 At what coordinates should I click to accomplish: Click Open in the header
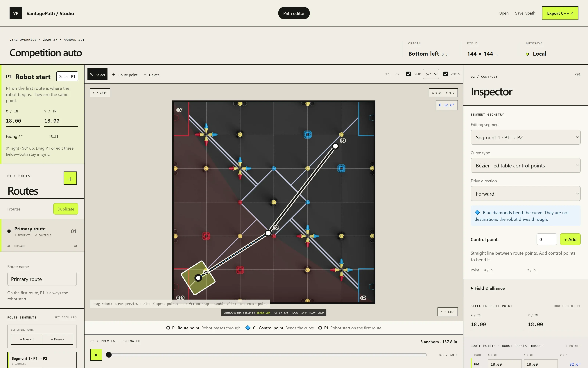click(x=503, y=13)
